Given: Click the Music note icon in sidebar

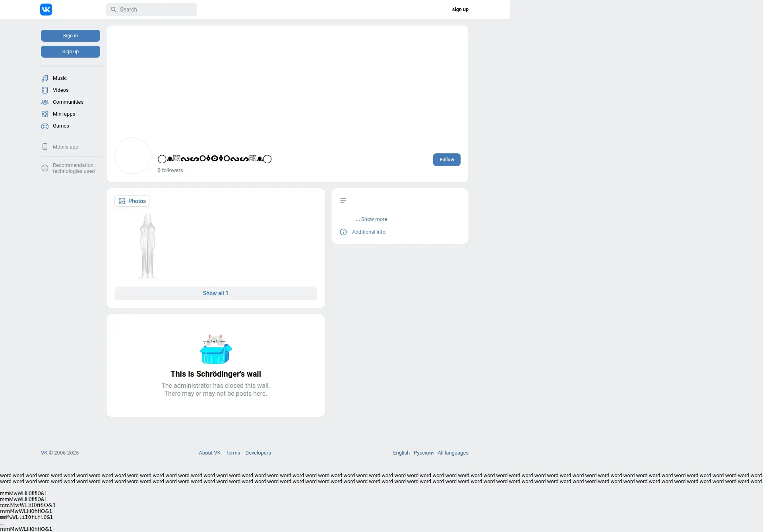Looking at the screenshot, I should (45, 78).
